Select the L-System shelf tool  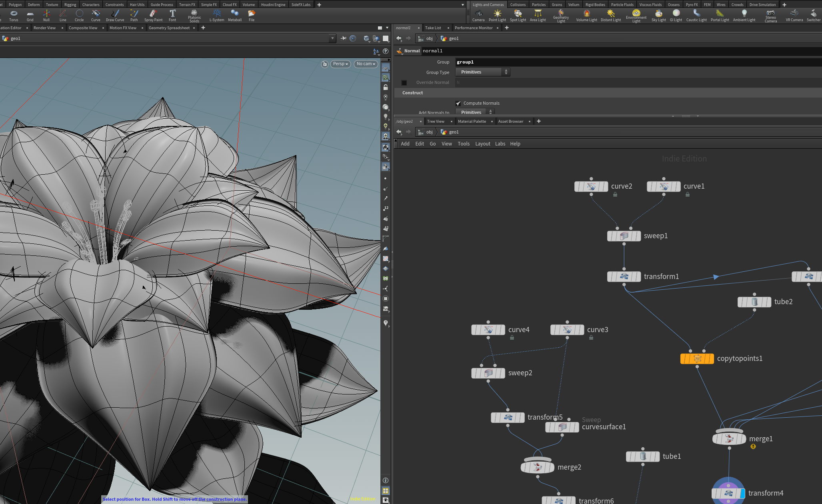[x=217, y=16]
